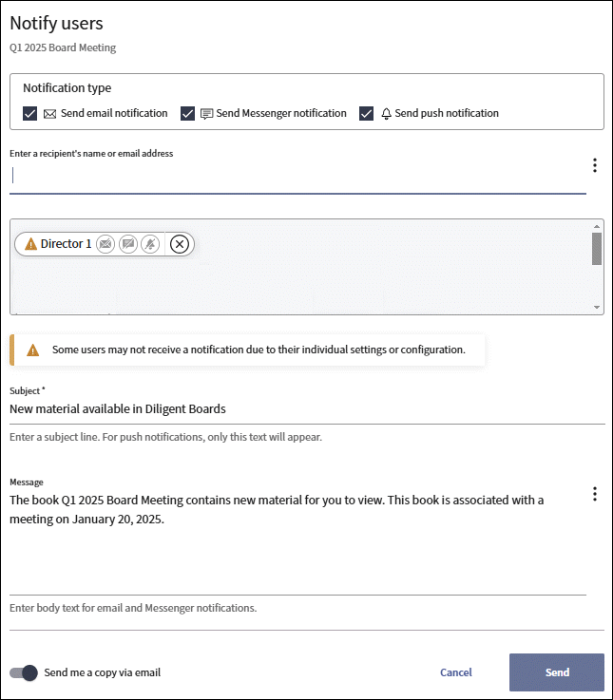This screenshot has height=700, width=613.
Task: Click Director 1 email-disabled icon
Action: coord(105,244)
